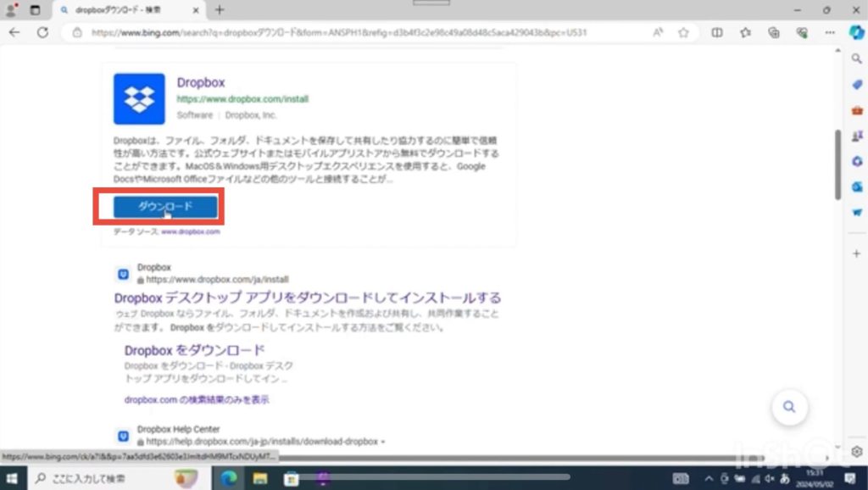Open the Windows Start menu
The height and width of the screenshot is (490, 868).
pyautogui.click(x=12, y=478)
